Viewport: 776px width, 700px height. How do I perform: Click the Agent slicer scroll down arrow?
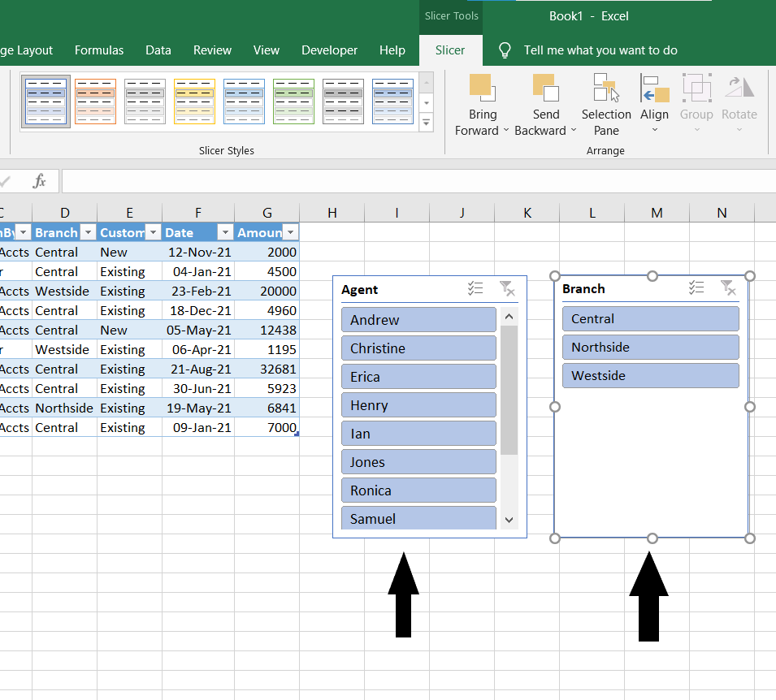[x=509, y=520]
